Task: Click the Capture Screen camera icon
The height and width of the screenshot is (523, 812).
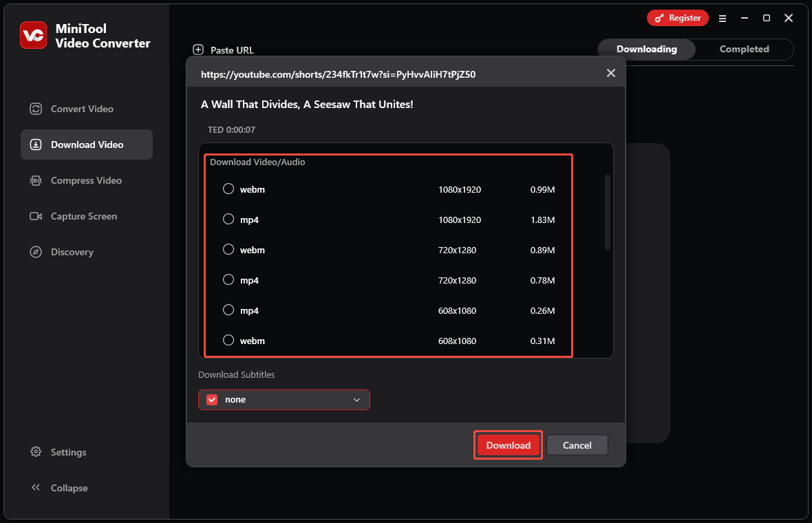Action: tap(36, 216)
